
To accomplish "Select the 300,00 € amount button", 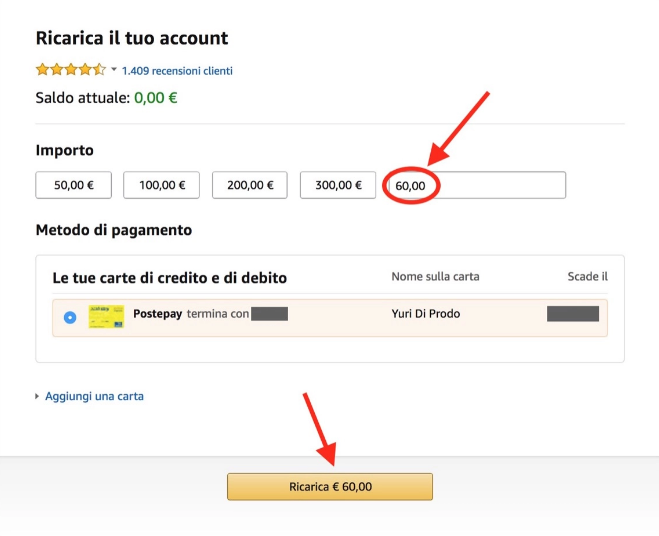I will (x=338, y=185).
